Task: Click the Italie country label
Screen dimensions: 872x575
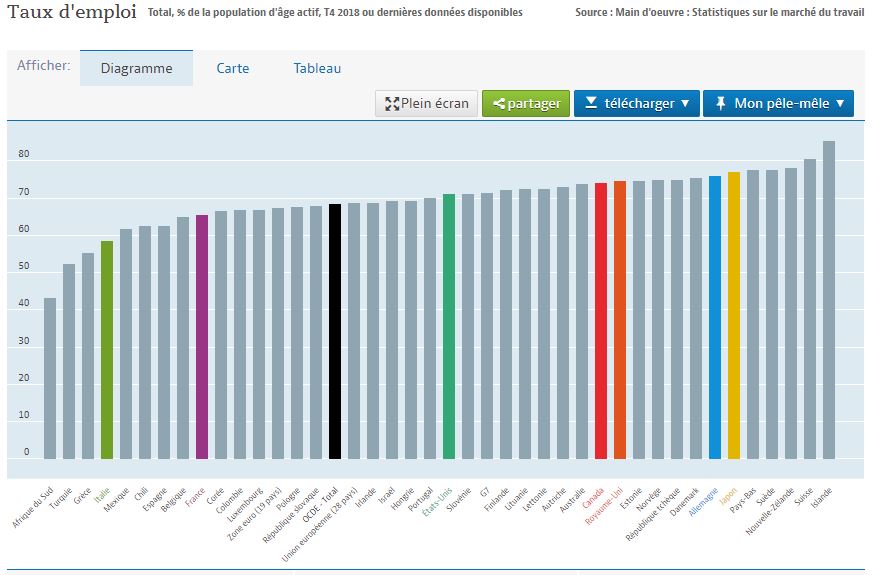Action: pyautogui.click(x=102, y=495)
